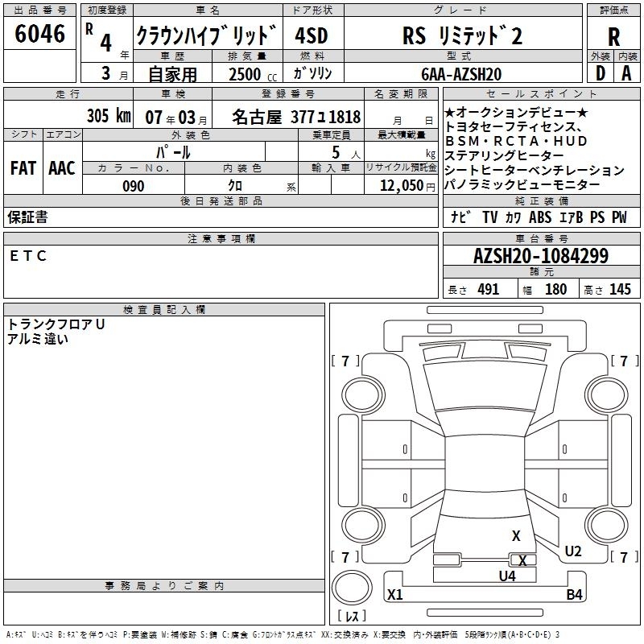Click the star before オークションデビュー

coord(450,112)
